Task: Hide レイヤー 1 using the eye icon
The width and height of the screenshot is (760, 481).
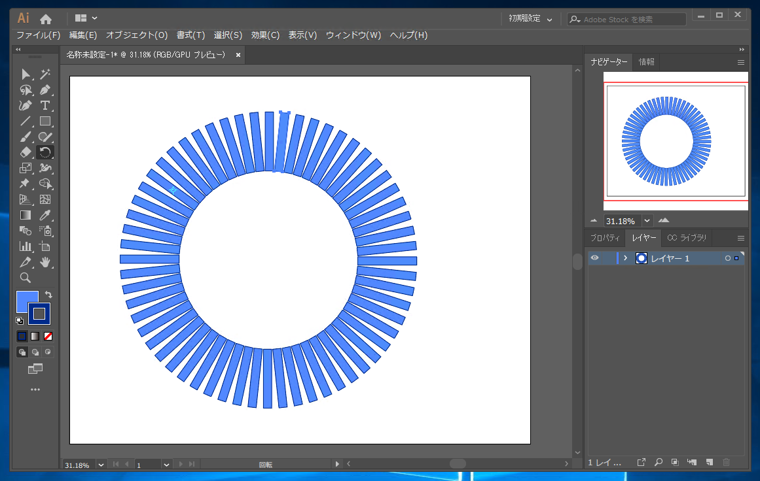Action: 594,258
